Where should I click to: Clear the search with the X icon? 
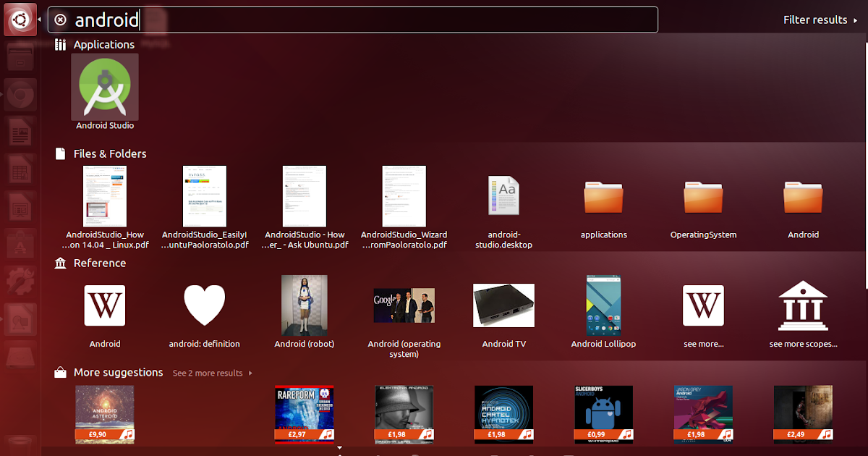[x=61, y=20]
